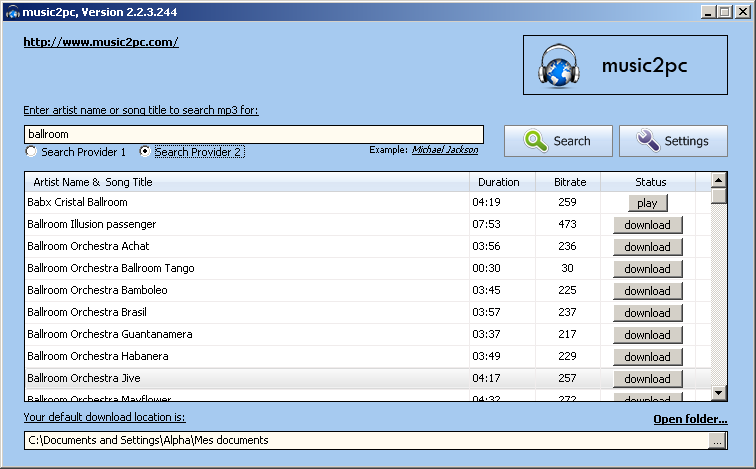Click the results list scroll down arrow
This screenshot has height=469, width=756.
pos(718,393)
